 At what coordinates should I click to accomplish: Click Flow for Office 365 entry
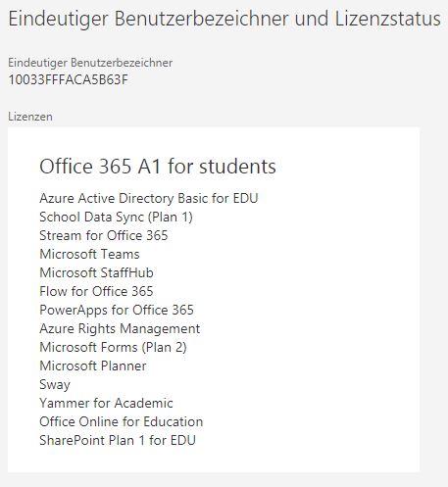(96, 291)
